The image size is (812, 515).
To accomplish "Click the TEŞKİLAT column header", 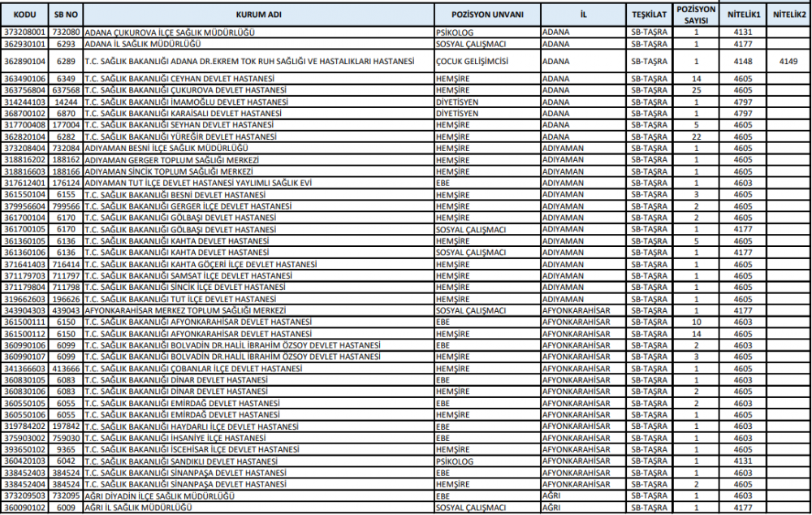I will tap(650, 15).
